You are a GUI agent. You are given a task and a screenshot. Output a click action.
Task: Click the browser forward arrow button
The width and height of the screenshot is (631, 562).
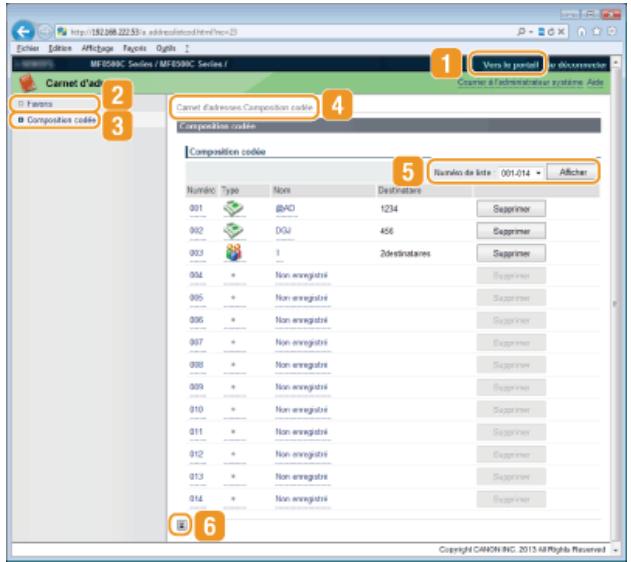[45, 32]
